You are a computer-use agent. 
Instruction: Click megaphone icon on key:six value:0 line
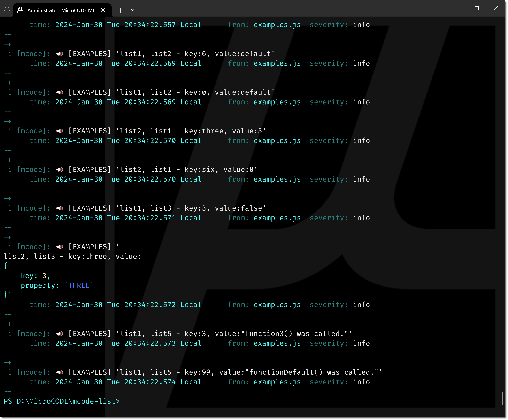pos(60,170)
